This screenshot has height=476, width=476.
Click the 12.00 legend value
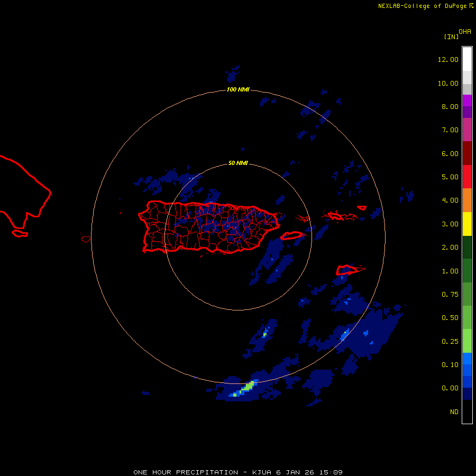[x=448, y=59]
